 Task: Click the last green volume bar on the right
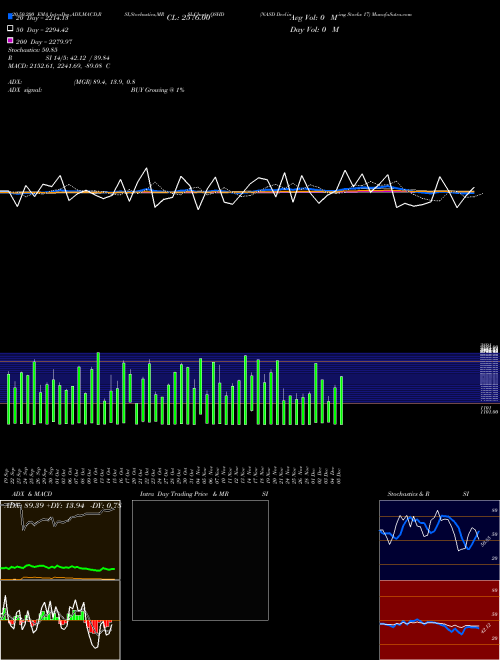(341, 400)
